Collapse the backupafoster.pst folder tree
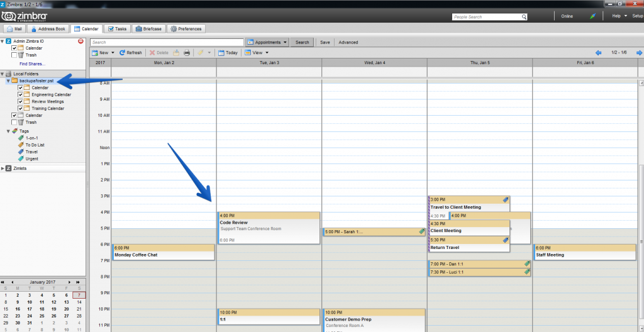The width and height of the screenshot is (644, 332). pyautogui.click(x=8, y=81)
